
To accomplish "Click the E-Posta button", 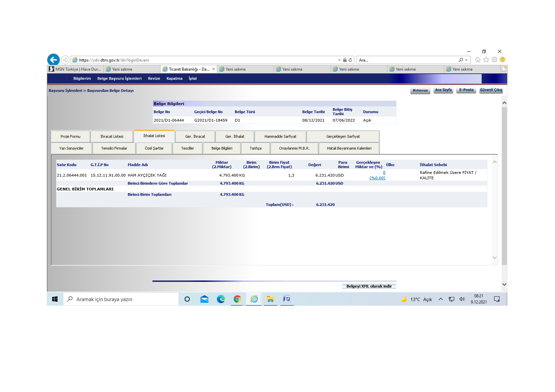I will pyautogui.click(x=466, y=90).
